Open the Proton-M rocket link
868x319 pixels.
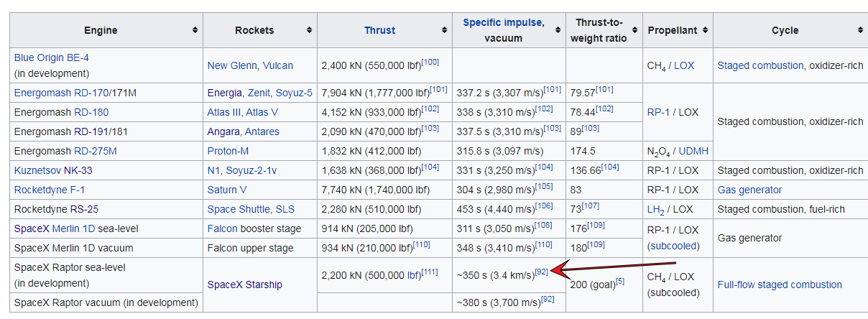pos(228,151)
